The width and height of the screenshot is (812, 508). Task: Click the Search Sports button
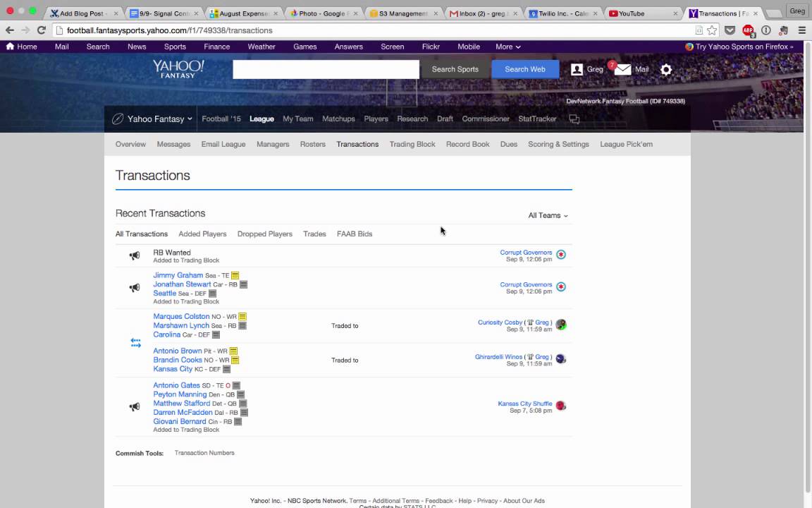click(455, 69)
